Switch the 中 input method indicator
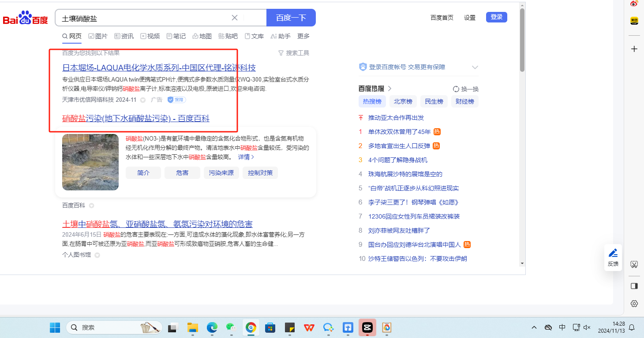Viewport: 644px width, 338px height. click(x=562, y=327)
